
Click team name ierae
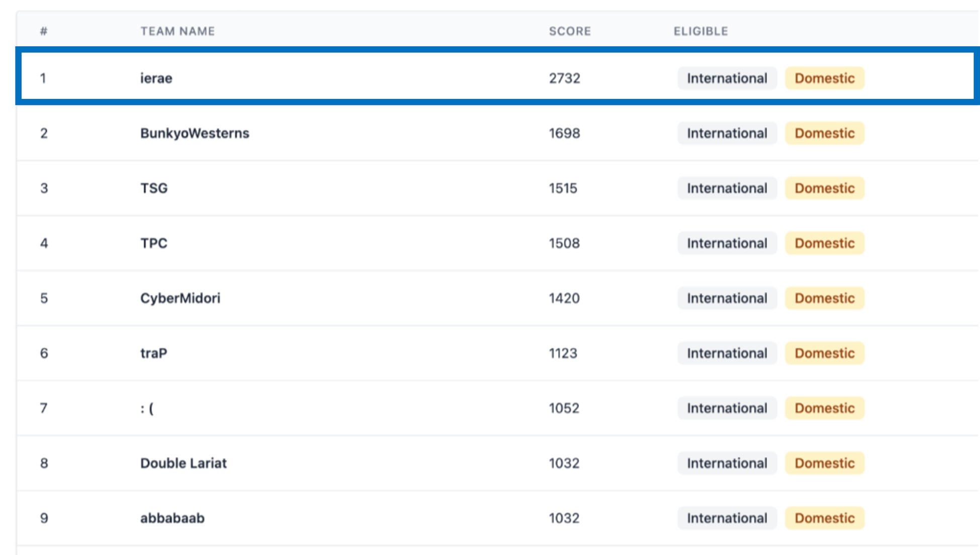click(156, 78)
